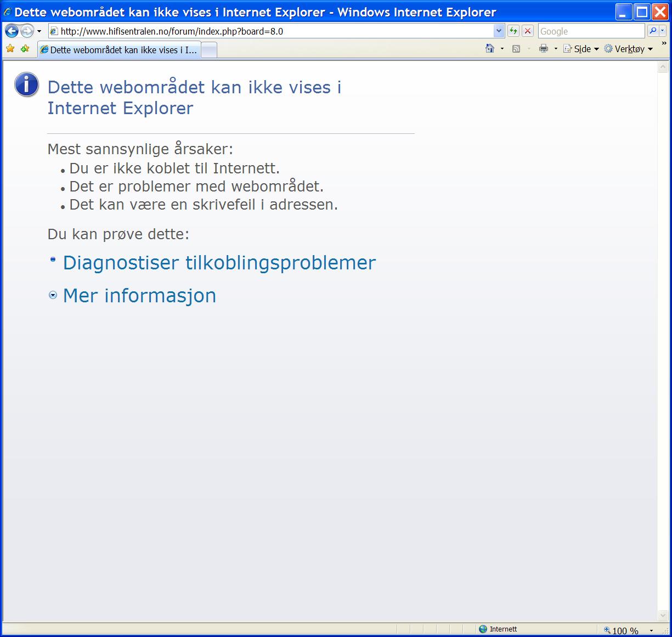Image resolution: width=672 pixels, height=637 pixels.
Task: Open the Side (Page) menu
Action: click(x=581, y=49)
